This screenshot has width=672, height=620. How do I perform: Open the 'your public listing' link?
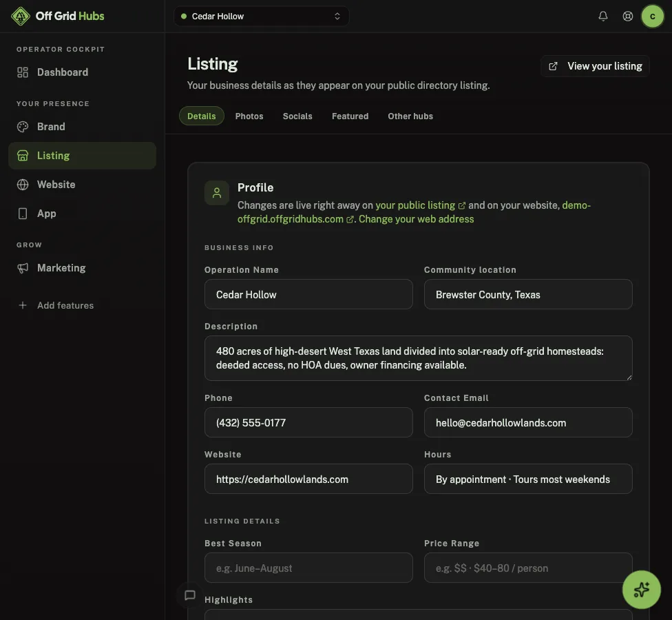[420, 205]
